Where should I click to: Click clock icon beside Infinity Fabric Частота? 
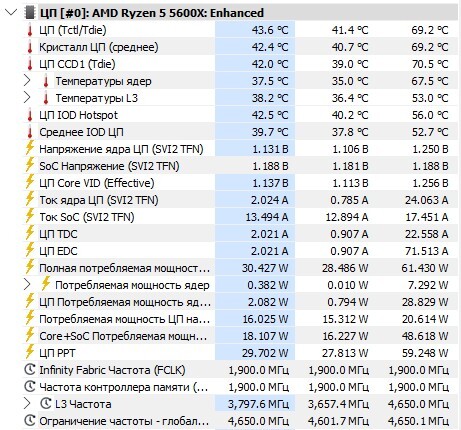30,370
